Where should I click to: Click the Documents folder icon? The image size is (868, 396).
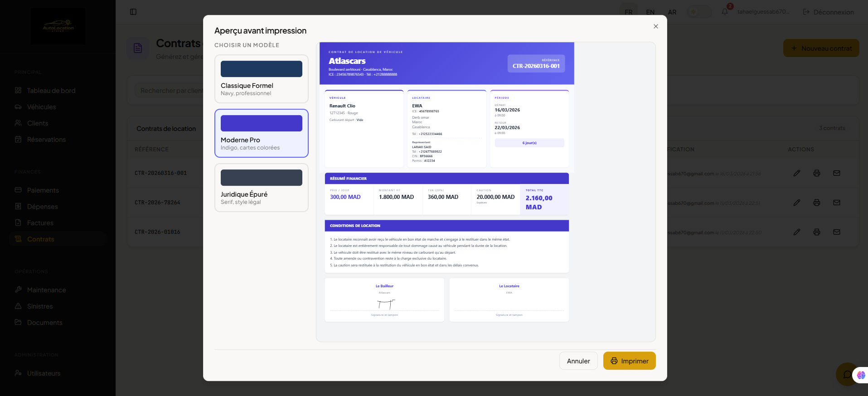click(x=18, y=322)
